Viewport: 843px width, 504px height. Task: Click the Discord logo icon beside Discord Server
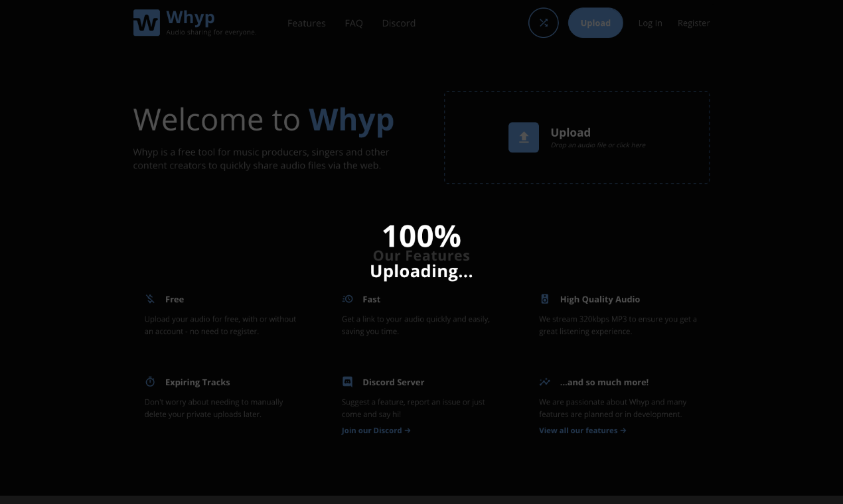[x=347, y=381]
